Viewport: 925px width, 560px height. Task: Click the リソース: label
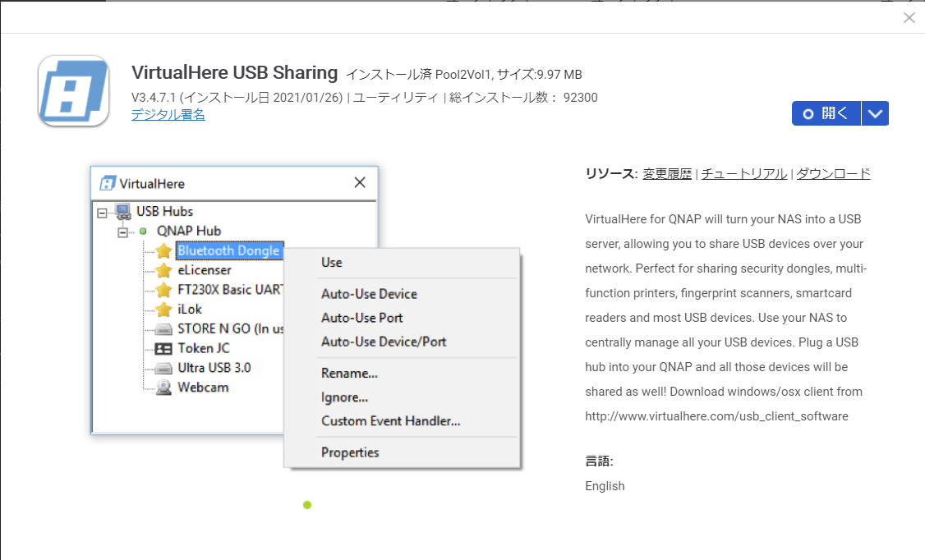click(x=611, y=174)
